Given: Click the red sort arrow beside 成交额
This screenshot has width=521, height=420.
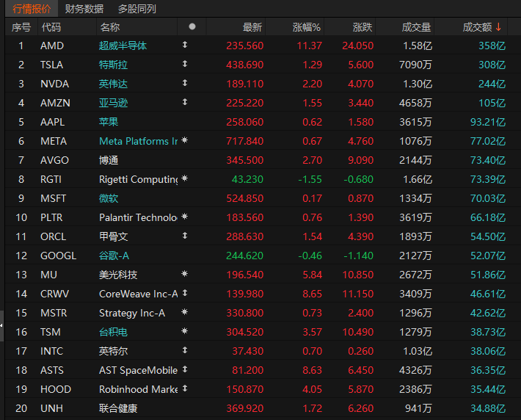Looking at the screenshot, I should coord(499,27).
